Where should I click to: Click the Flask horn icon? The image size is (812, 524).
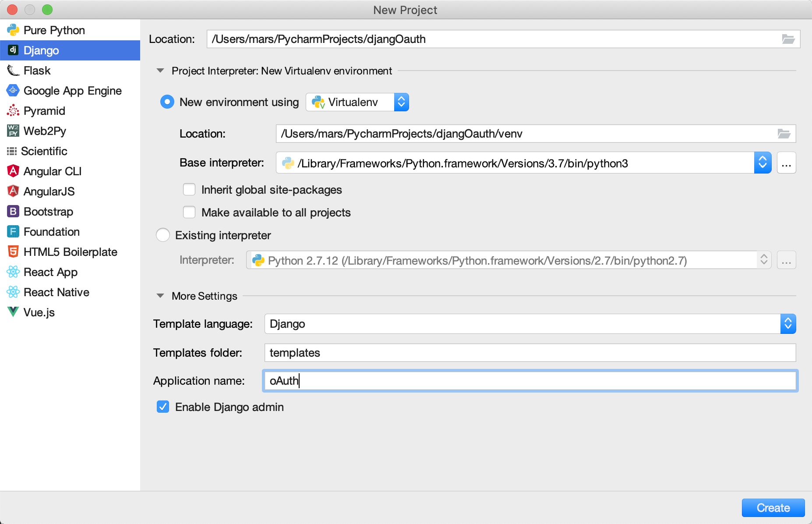(13, 71)
